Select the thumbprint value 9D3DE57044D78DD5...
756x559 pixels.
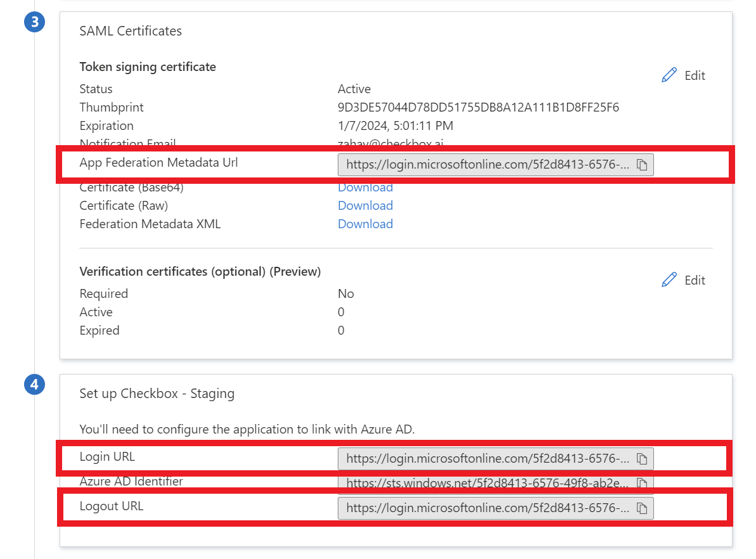tap(478, 107)
